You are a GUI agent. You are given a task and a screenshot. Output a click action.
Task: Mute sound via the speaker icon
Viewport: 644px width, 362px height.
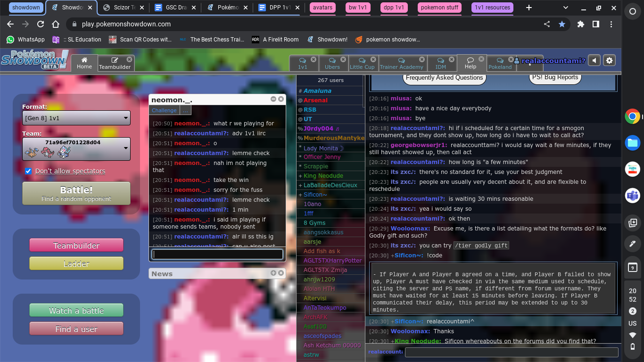594,60
